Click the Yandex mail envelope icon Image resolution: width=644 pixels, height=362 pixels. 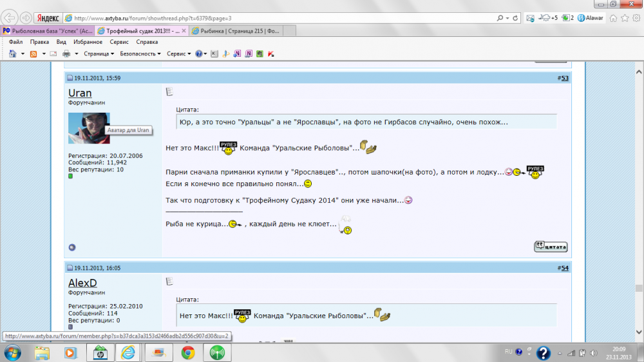tap(530, 18)
